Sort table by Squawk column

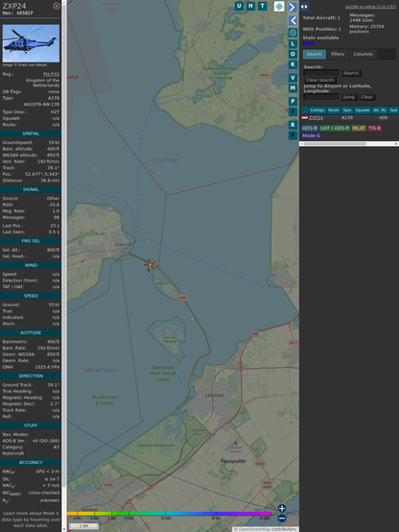[x=362, y=110]
